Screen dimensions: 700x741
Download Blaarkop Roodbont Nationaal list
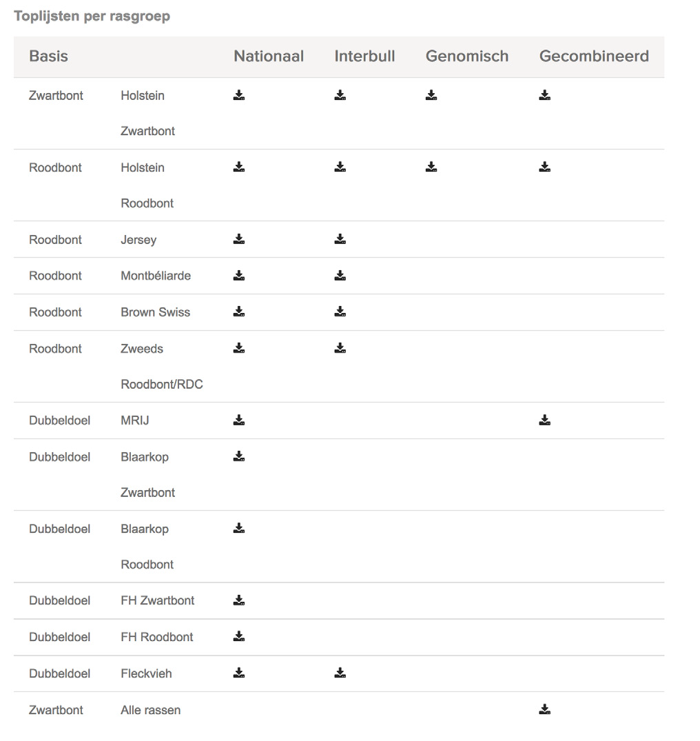239,528
